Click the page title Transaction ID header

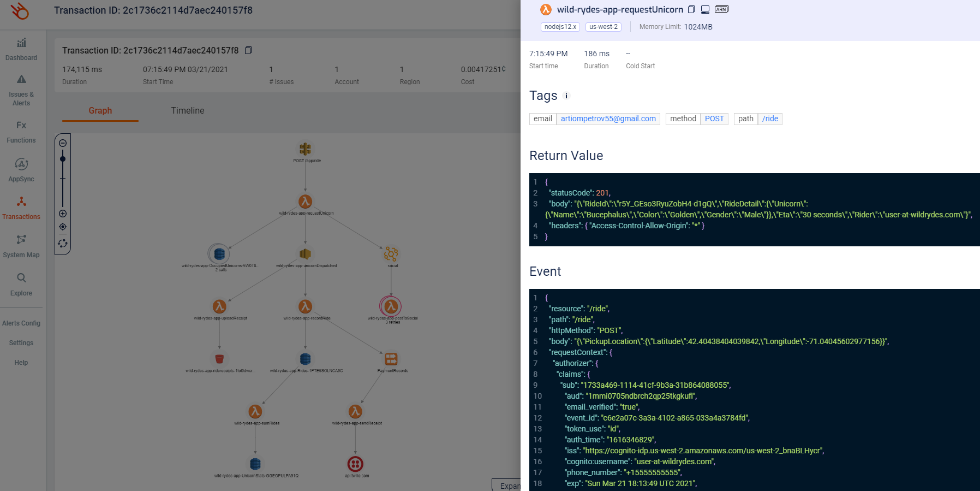[x=153, y=10]
